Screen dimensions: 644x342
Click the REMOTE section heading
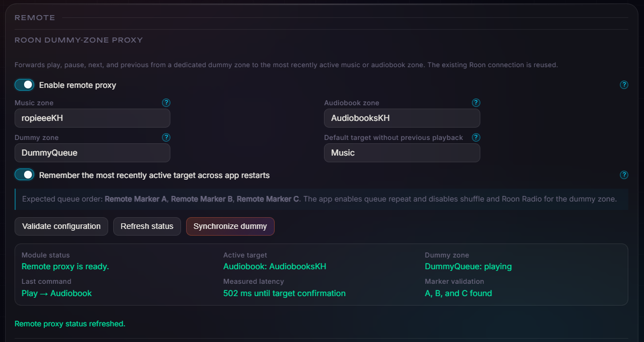click(x=35, y=18)
